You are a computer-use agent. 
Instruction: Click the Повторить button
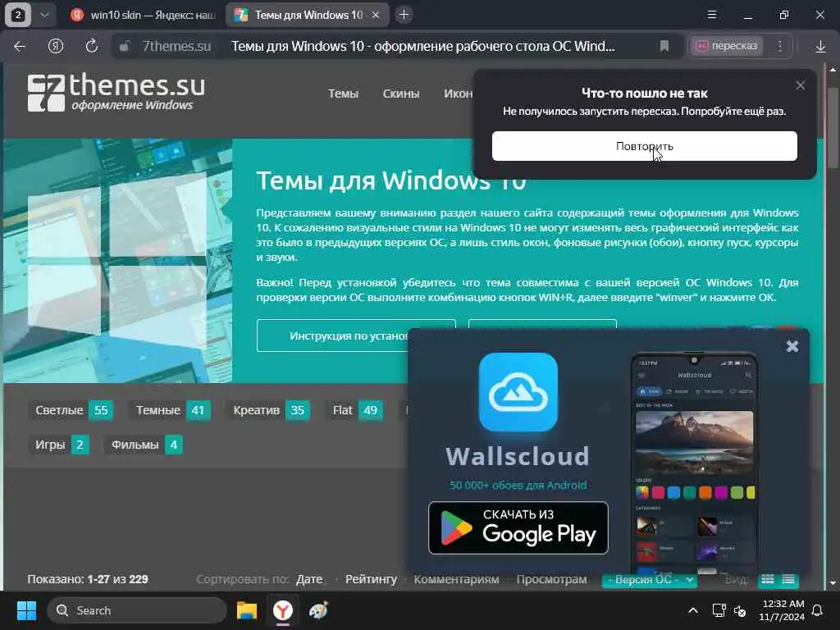pos(645,146)
